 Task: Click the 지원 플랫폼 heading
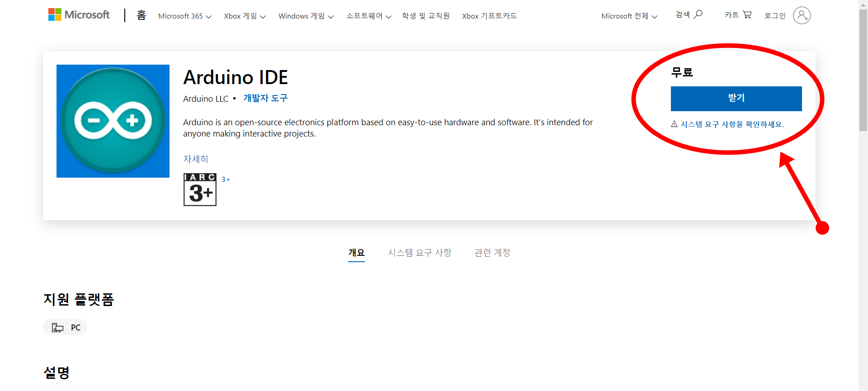point(79,299)
